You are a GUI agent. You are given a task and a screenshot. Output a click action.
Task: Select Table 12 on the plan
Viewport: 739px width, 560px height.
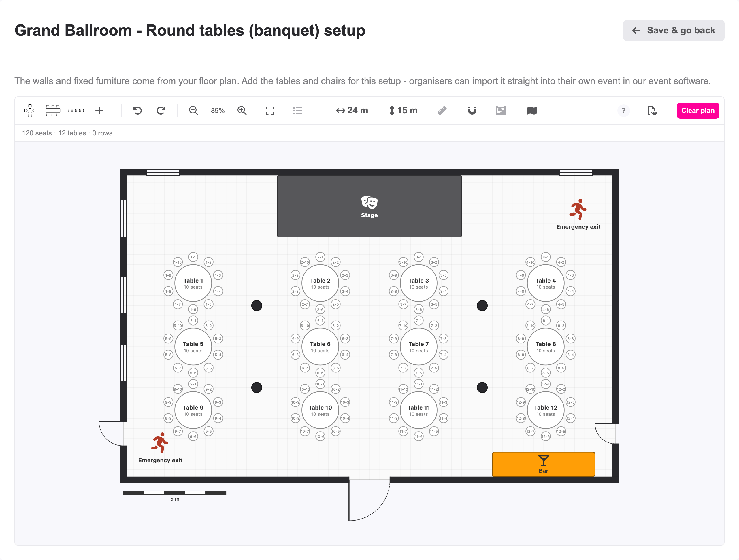coord(545,410)
